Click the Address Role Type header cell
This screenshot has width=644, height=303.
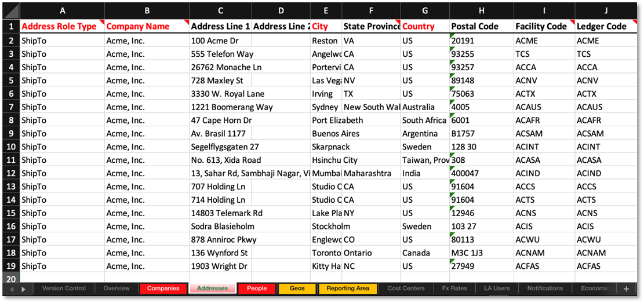(x=62, y=26)
